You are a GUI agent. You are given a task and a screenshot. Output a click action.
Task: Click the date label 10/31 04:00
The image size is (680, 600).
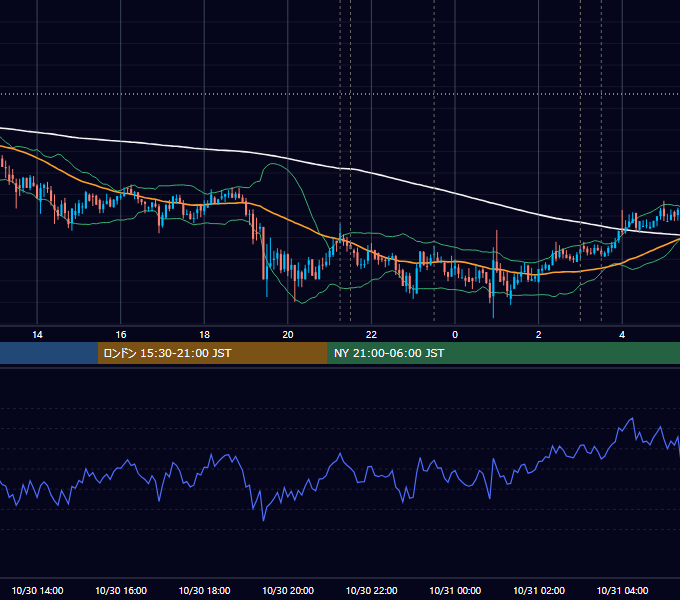click(622, 590)
